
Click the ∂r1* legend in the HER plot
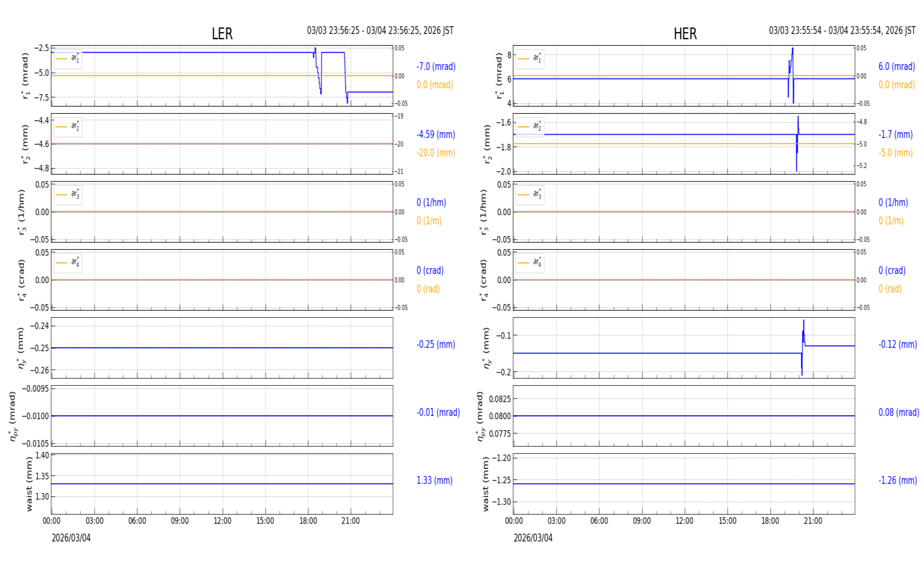pyautogui.click(x=529, y=58)
